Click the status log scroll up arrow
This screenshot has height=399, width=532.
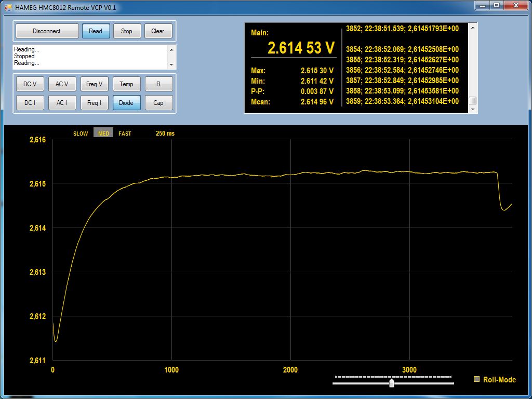point(171,49)
